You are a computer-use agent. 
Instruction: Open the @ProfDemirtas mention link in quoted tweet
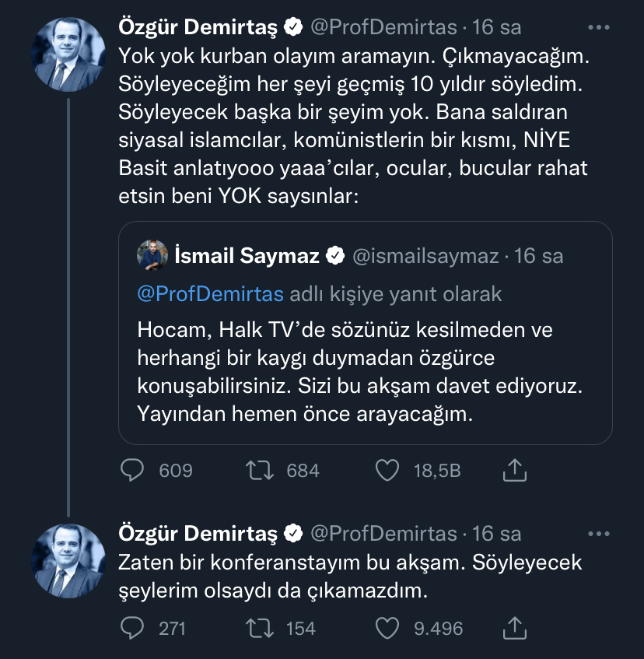tap(211, 294)
